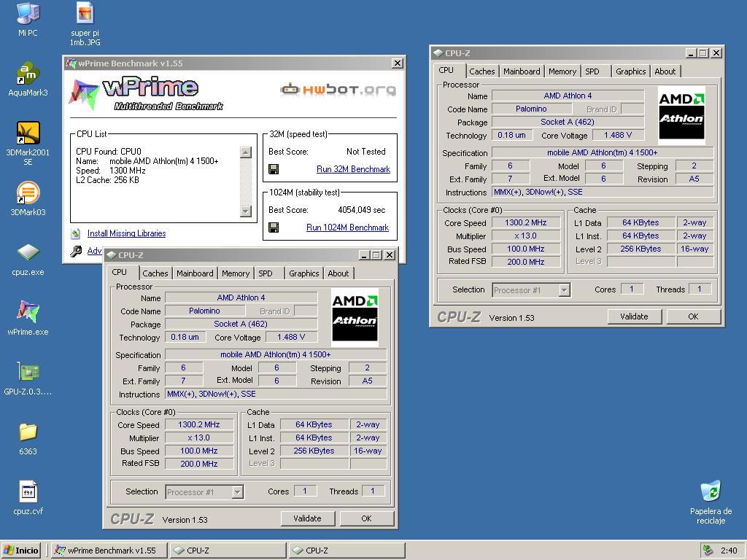Click Run 32M Benchmark link
The width and height of the screenshot is (747, 560).
pos(353,169)
